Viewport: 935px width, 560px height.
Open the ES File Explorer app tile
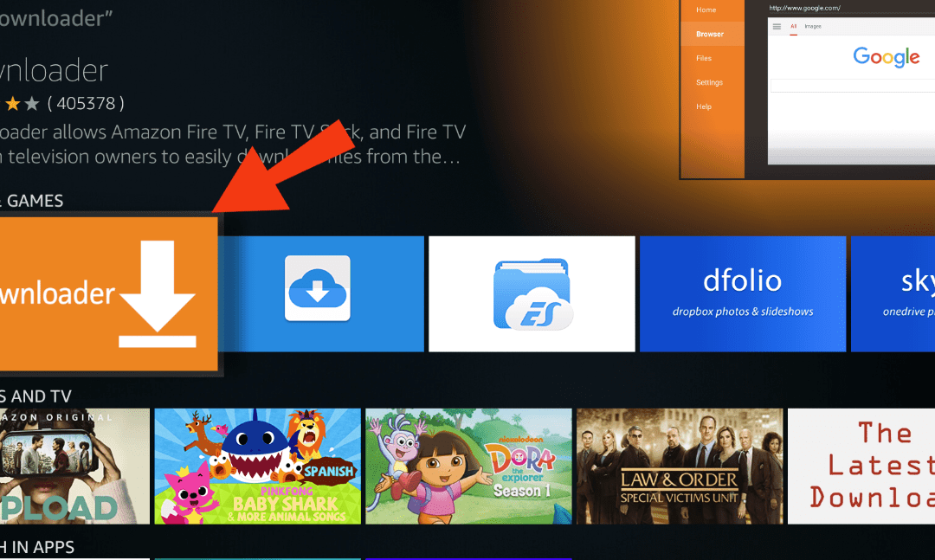tap(532, 294)
